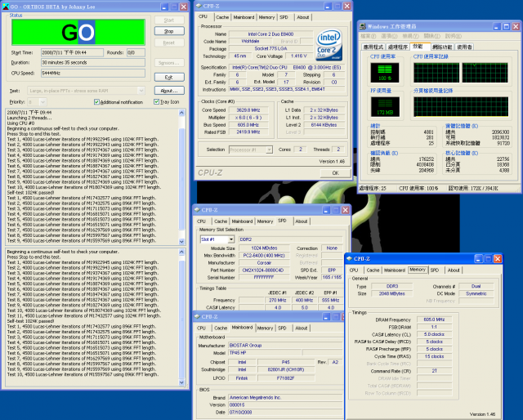Click the title icon of CPU-Z SPD window
This screenshot has height=420, width=523.
(197, 210)
